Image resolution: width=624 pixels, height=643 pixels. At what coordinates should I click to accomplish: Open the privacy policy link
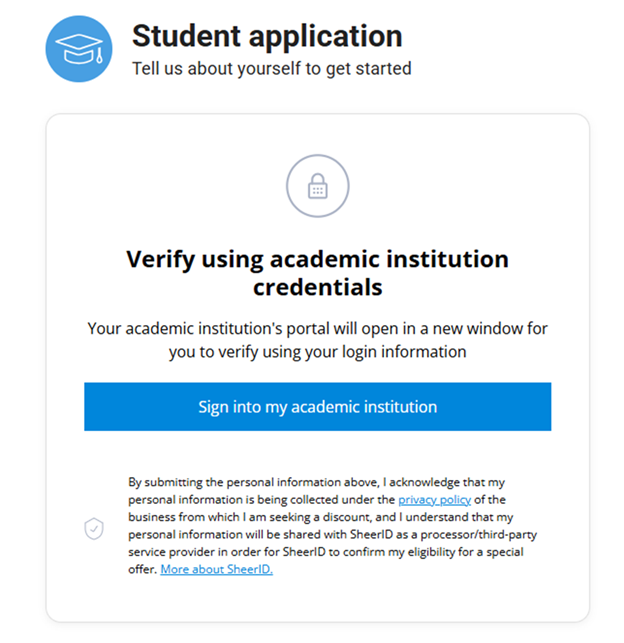click(x=434, y=499)
